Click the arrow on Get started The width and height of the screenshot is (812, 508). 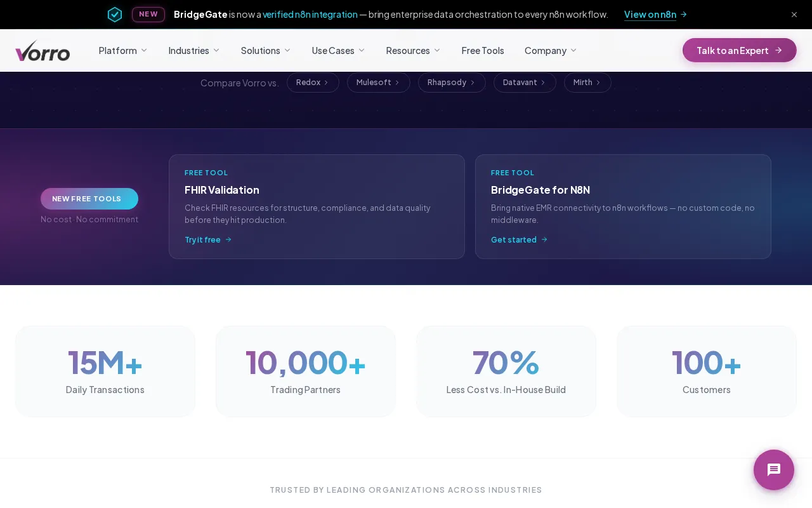pos(544,240)
